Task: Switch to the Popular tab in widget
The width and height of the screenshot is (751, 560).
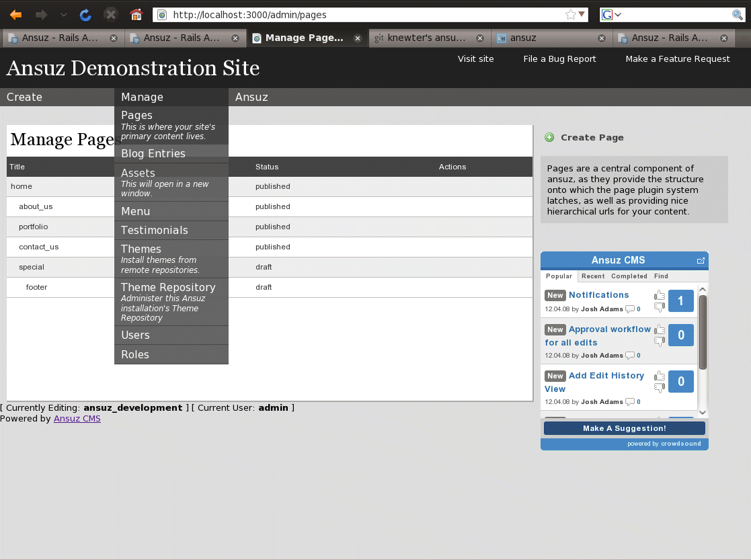Action: pos(559,276)
